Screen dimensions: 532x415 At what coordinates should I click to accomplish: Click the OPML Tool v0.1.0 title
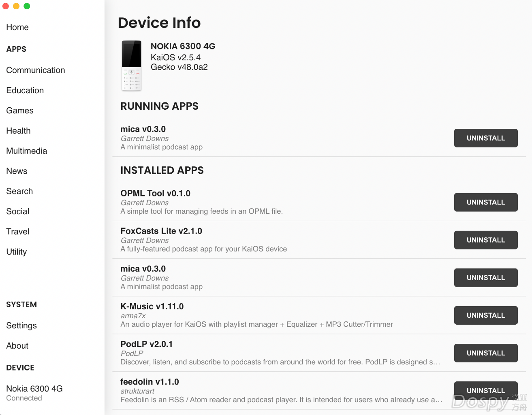pyautogui.click(x=155, y=194)
